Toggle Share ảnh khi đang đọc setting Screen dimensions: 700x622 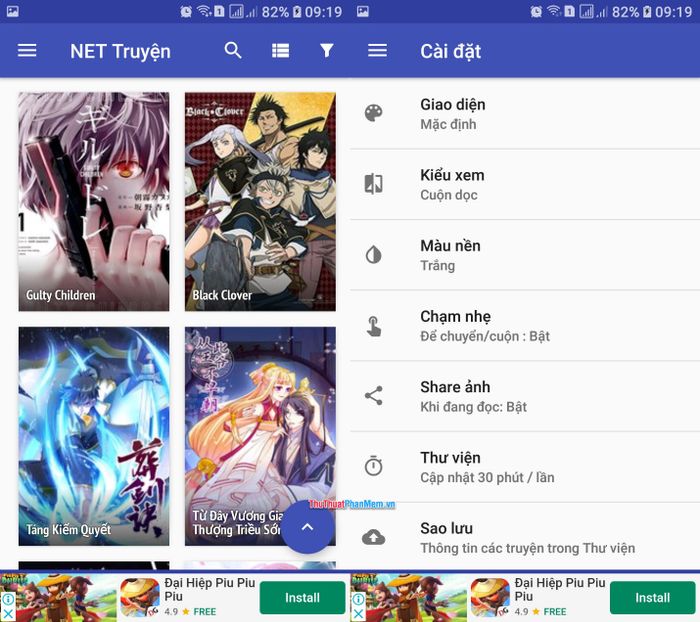[x=525, y=397]
